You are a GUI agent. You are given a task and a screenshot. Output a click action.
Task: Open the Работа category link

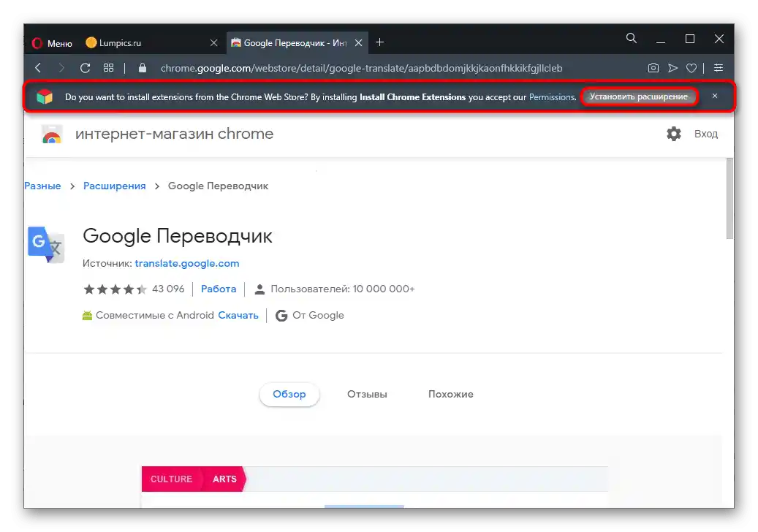coord(219,289)
